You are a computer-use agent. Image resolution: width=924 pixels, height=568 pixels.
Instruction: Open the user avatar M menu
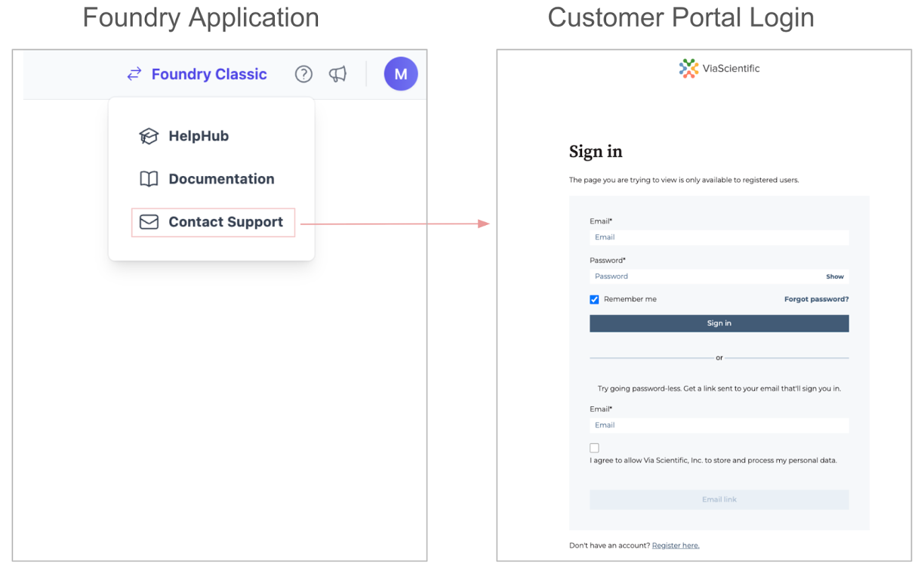(x=401, y=74)
